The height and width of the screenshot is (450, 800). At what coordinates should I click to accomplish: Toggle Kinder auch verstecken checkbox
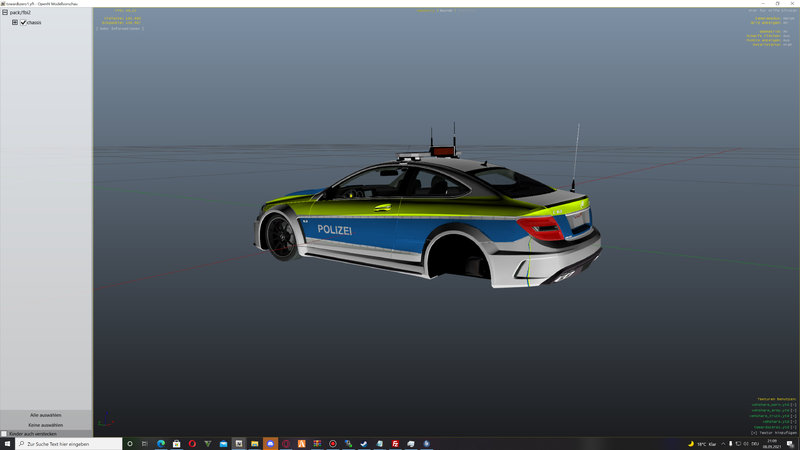[4, 434]
